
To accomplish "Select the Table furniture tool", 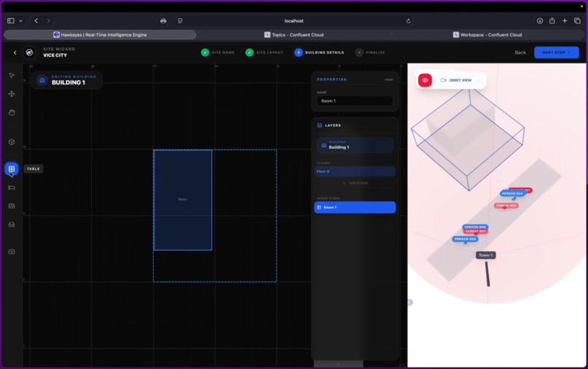I will click(12, 168).
